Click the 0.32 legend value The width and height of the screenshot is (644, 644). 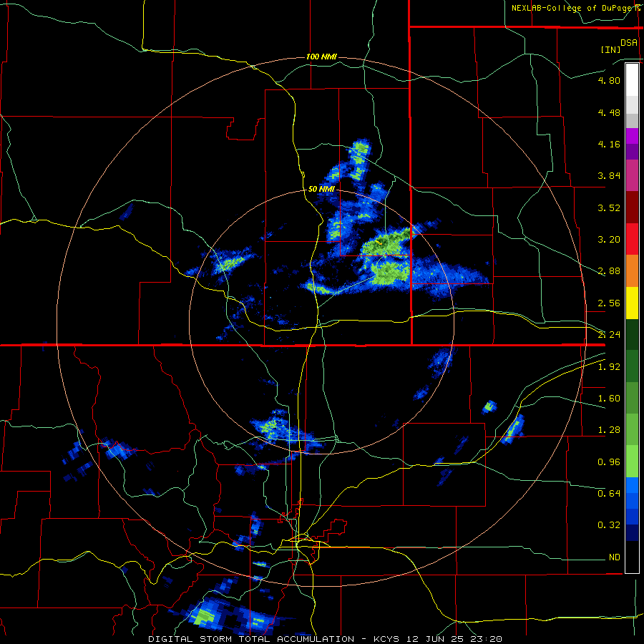coord(609,525)
